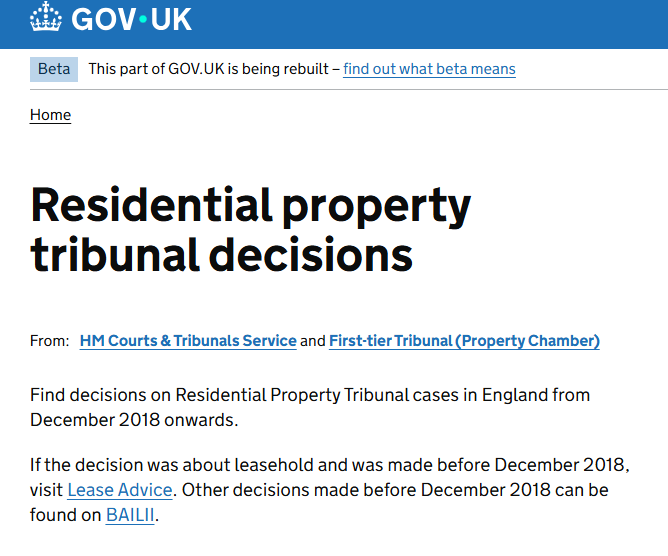Viewport: 668px width, 556px height.
Task: Click the Beta phase tag
Action: point(54,69)
